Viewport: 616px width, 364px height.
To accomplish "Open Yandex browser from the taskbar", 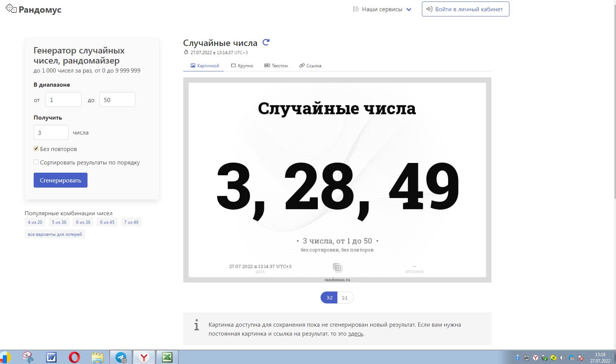I will [144, 358].
